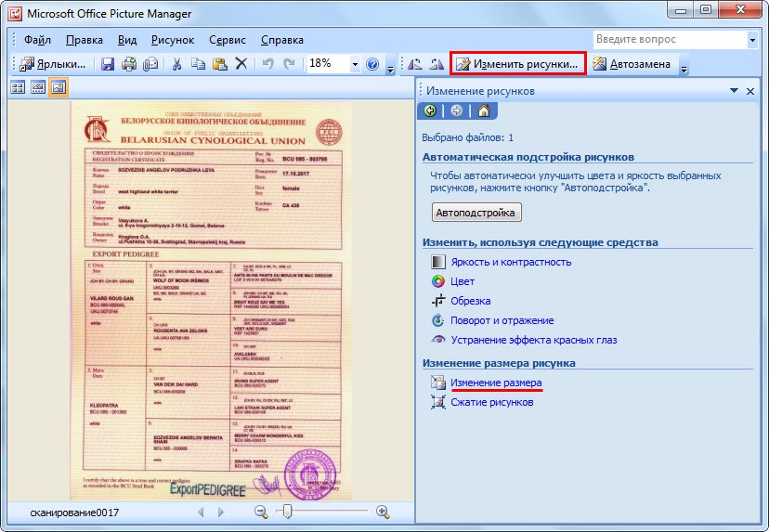The image size is (769, 532).
Task: Switch to filmstrip view
Action: [x=38, y=88]
